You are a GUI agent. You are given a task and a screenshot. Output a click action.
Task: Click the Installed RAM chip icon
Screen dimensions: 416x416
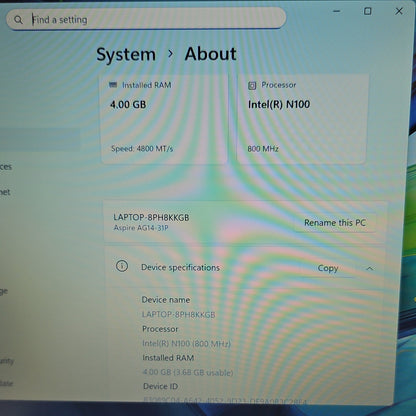tap(113, 85)
